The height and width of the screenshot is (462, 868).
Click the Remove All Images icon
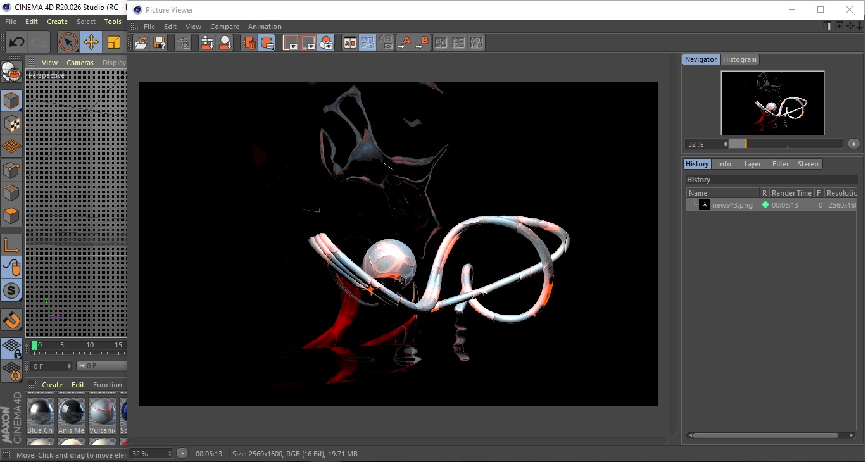point(267,43)
